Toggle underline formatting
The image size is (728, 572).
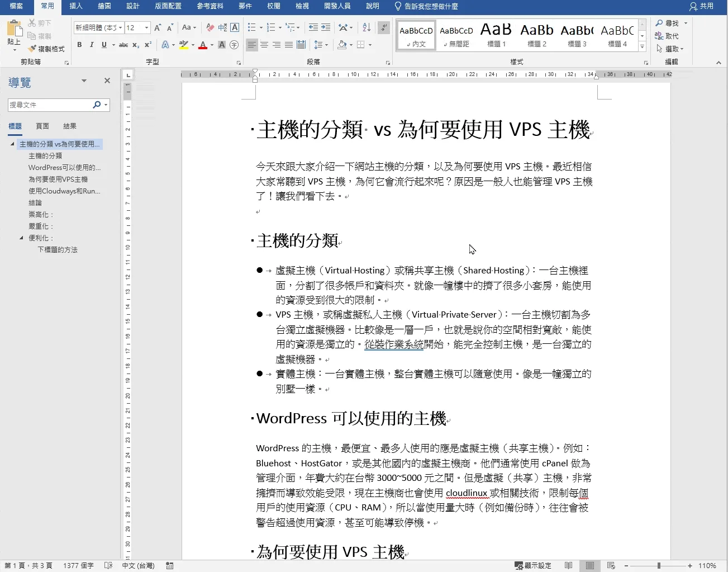[x=104, y=45]
